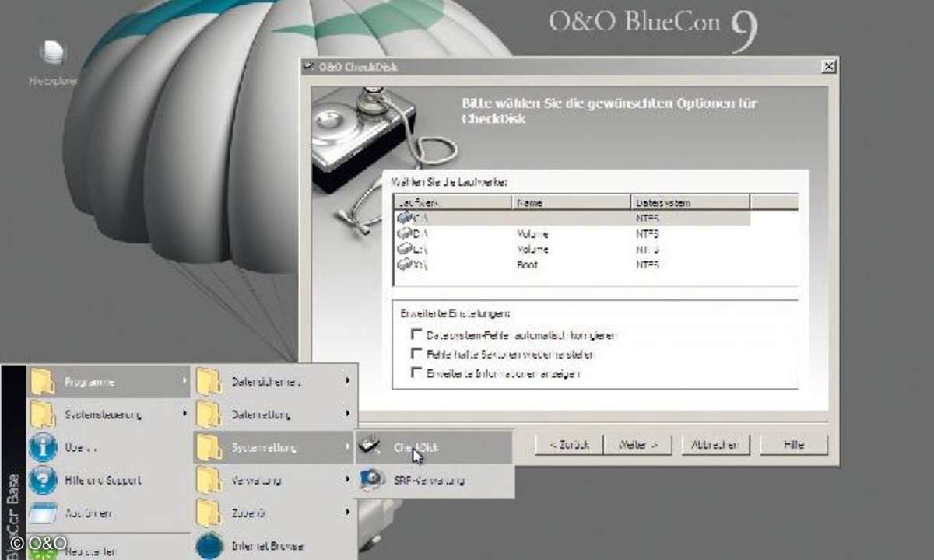Select drive E:\ in the drive list
The image size is (934, 560).
tap(571, 249)
